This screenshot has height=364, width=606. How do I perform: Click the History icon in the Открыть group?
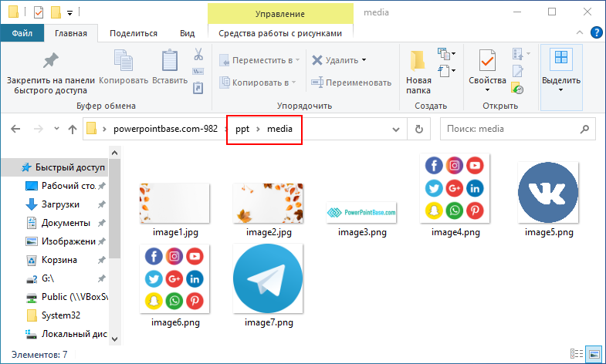(517, 88)
